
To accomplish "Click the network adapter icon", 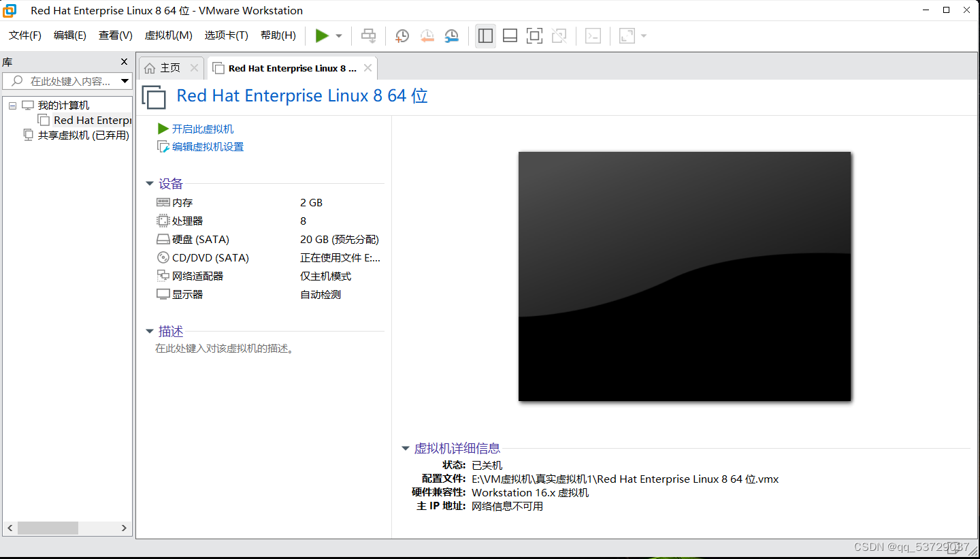I will [163, 276].
